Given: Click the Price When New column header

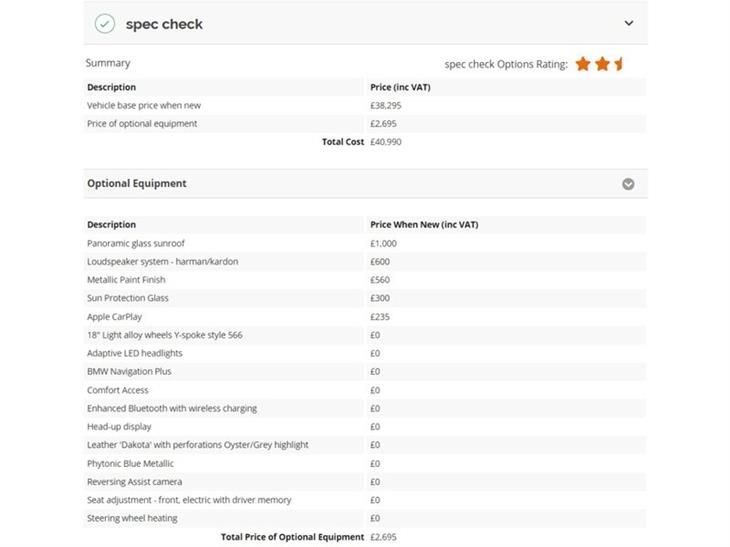Looking at the screenshot, I should click(x=424, y=224).
